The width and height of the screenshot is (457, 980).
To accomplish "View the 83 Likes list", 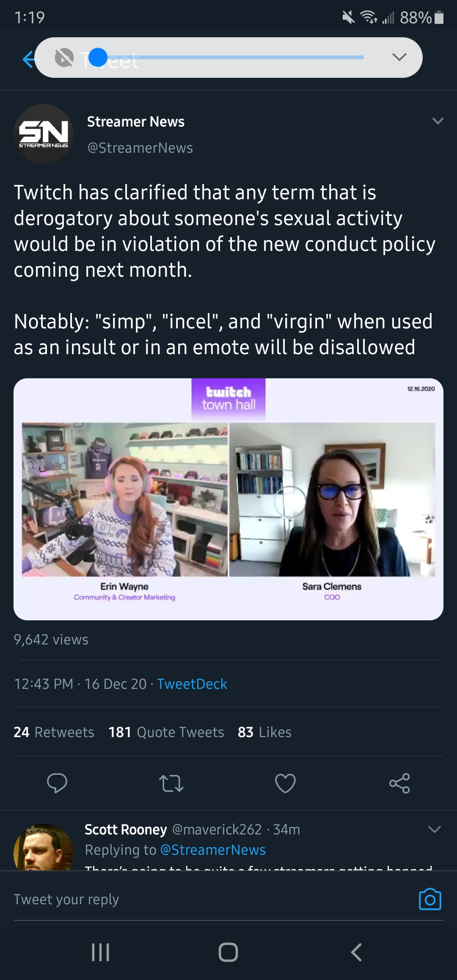I will tap(264, 732).
